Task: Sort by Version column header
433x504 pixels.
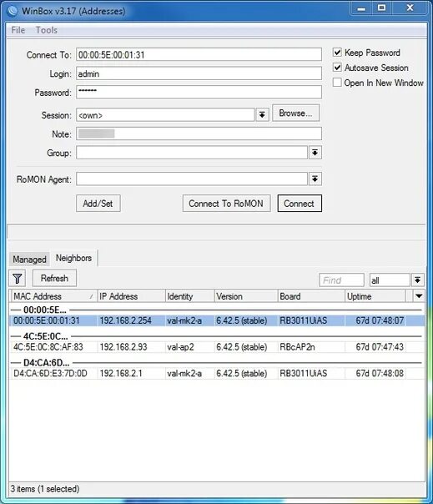Action: click(246, 296)
